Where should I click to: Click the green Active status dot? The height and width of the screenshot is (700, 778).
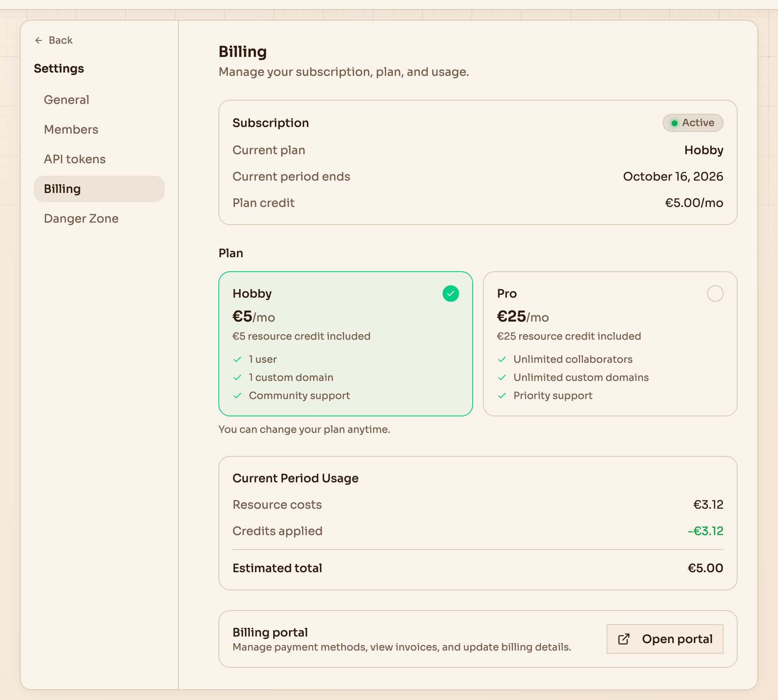pyautogui.click(x=675, y=123)
